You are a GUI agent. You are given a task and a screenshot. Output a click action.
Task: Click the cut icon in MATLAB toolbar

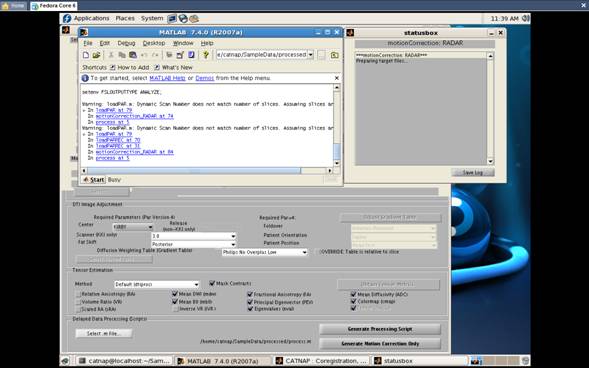coord(111,55)
